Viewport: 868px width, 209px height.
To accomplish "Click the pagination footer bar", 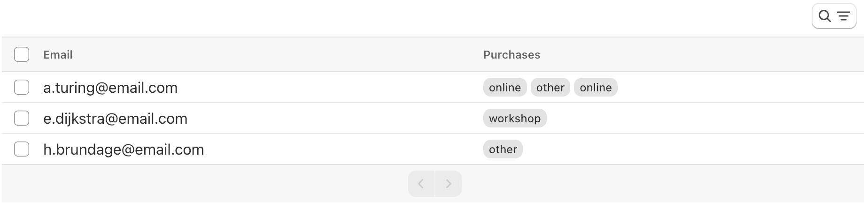I will click(x=433, y=184).
